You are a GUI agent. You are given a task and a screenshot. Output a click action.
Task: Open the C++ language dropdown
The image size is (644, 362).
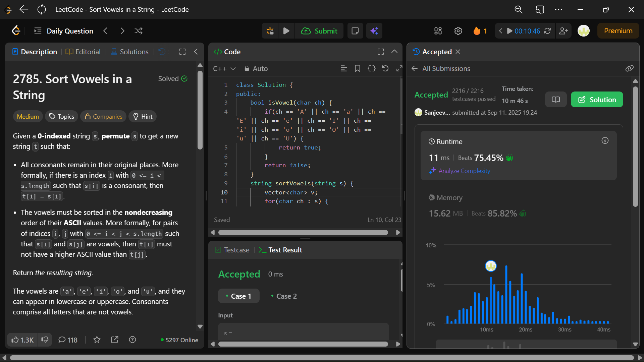tap(224, 68)
